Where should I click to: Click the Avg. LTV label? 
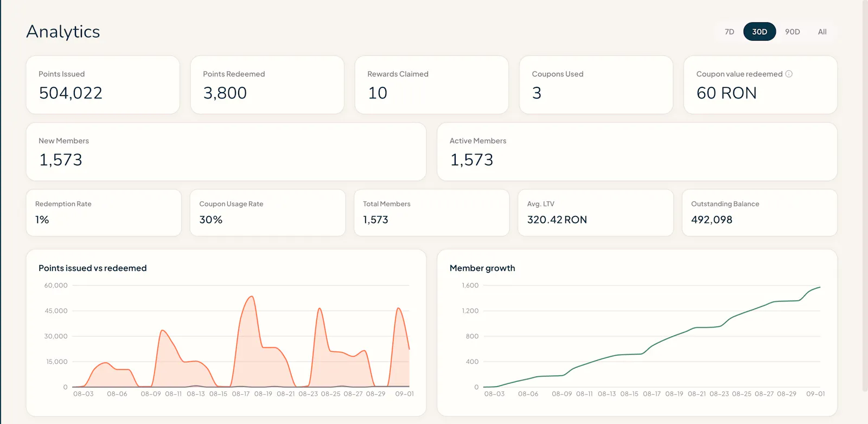tap(541, 204)
